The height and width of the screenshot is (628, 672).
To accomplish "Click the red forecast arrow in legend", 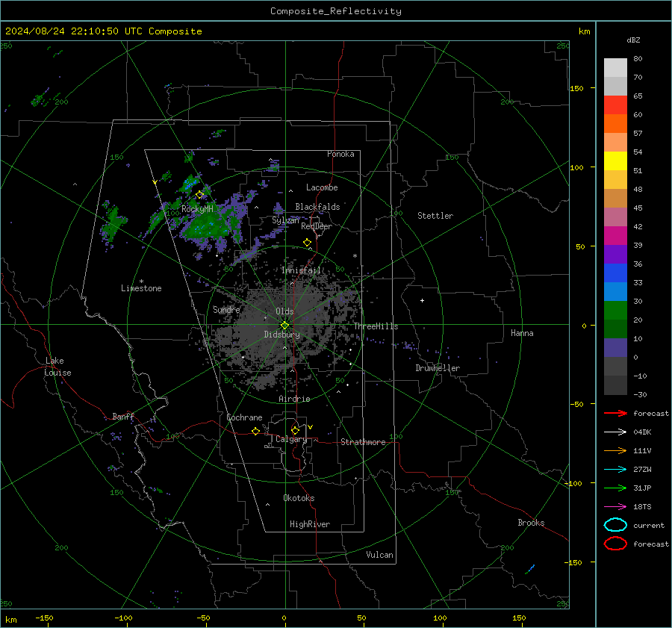I will (615, 413).
